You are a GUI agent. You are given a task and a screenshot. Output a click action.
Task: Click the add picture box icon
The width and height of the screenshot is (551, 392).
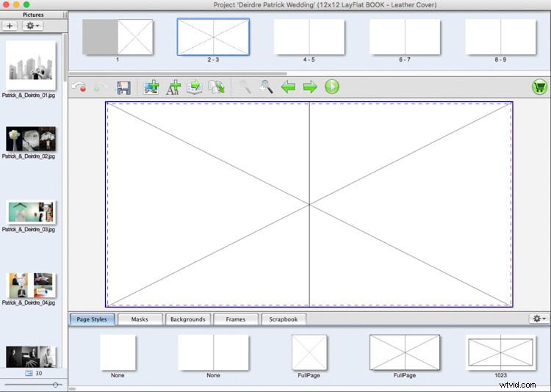click(x=151, y=87)
